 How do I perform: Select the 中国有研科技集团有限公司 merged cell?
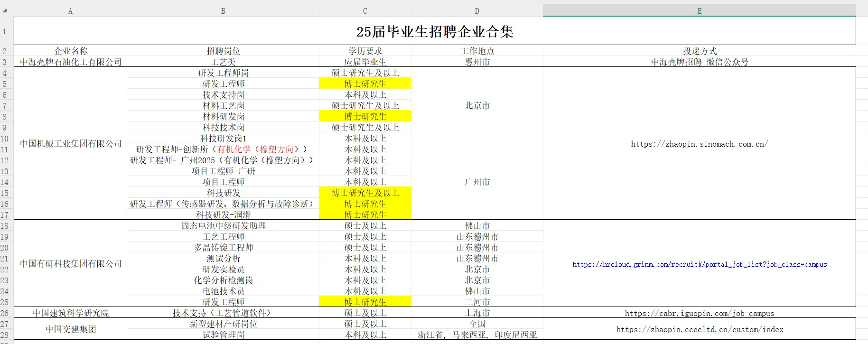tap(71, 263)
